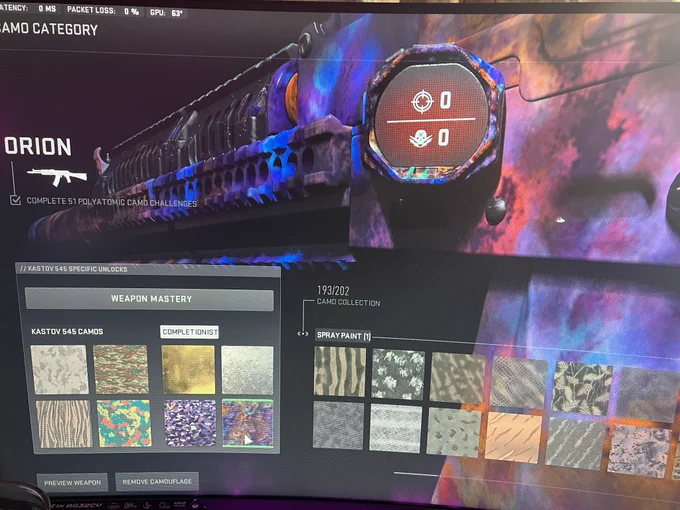The image size is (680, 510).
Task: Click the Preview Weapon button
Action: tap(72, 482)
